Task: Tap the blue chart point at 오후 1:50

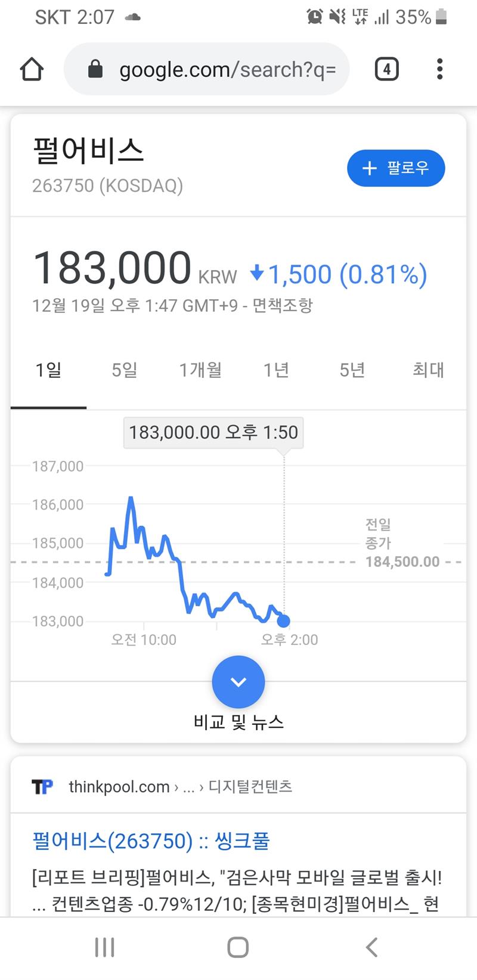Action: [x=284, y=621]
